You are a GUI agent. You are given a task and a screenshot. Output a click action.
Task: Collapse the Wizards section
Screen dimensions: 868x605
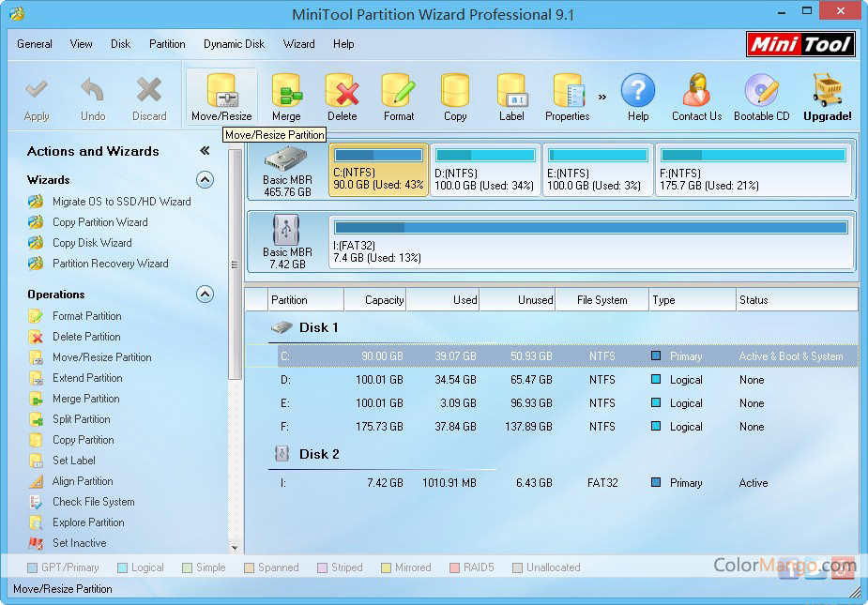coord(205,180)
